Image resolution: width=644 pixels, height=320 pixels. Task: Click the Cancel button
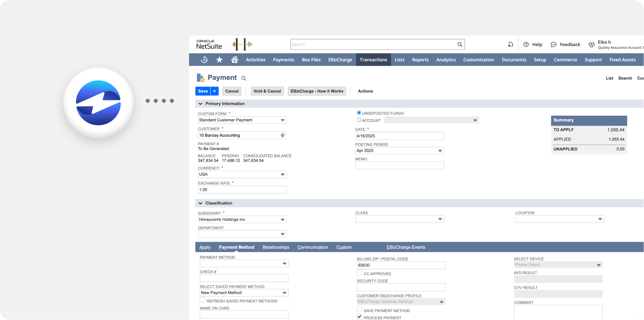tap(232, 91)
